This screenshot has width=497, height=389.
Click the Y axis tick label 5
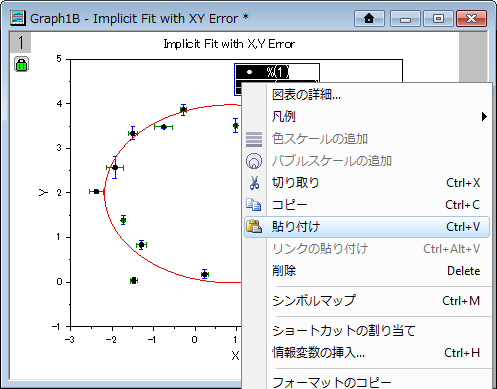tap(59, 59)
